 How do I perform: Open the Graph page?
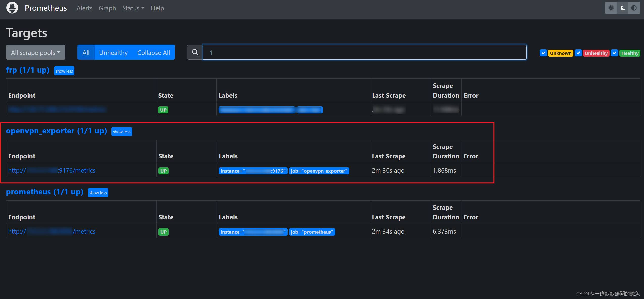107,8
